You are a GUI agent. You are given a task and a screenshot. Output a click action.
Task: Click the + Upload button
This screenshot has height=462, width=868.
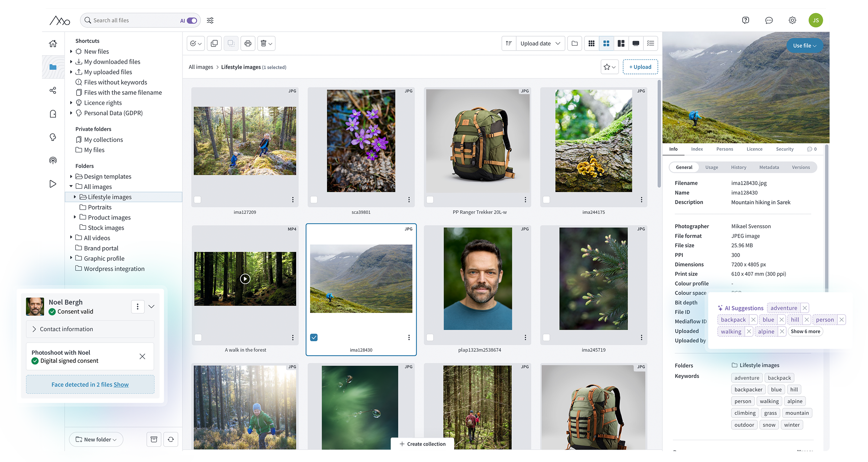[x=640, y=67]
